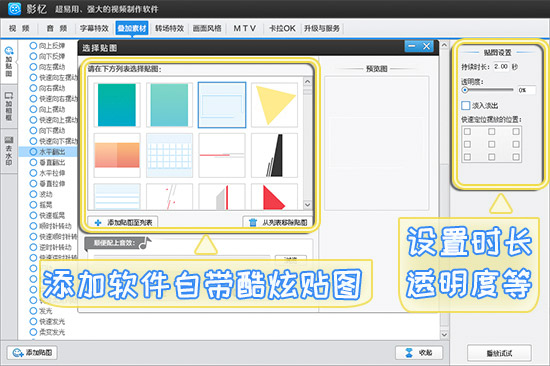Choose the light mint green sticker thumbnail
This screenshot has height=366, width=550.
(169, 105)
